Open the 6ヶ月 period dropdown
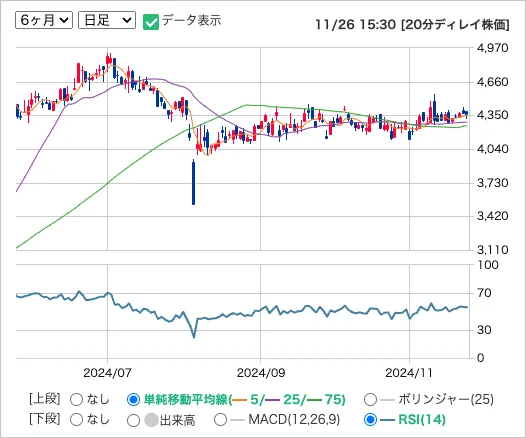526x438 pixels. 44,20
